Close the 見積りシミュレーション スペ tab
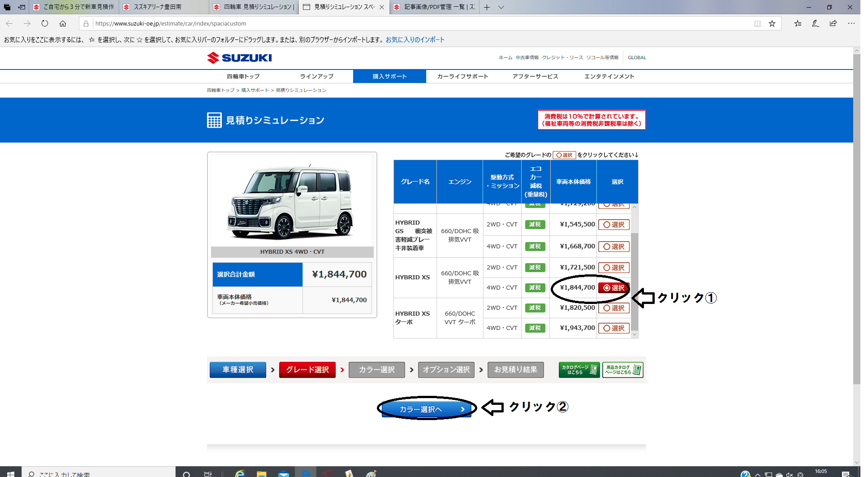The width and height of the screenshot is (868, 477). [x=382, y=7]
